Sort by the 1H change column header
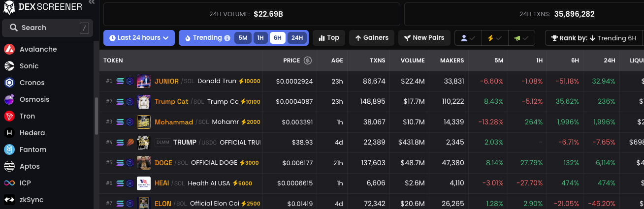 click(x=539, y=60)
